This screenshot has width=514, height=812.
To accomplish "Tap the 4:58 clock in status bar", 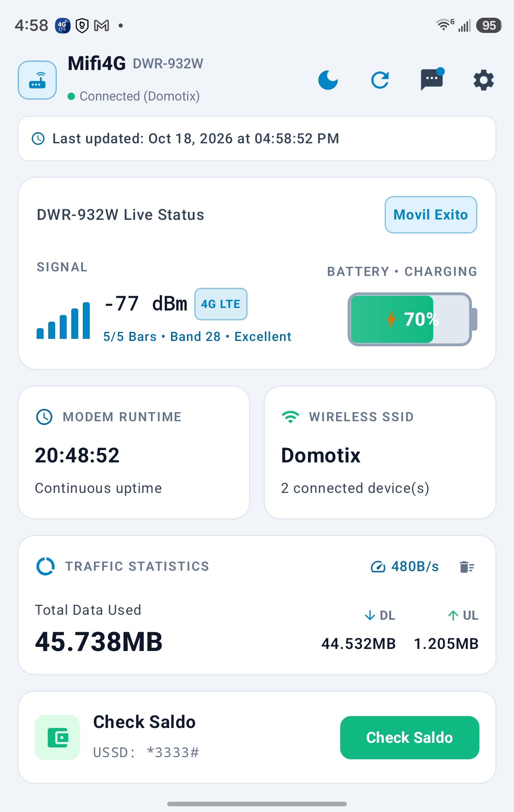I will coord(31,26).
